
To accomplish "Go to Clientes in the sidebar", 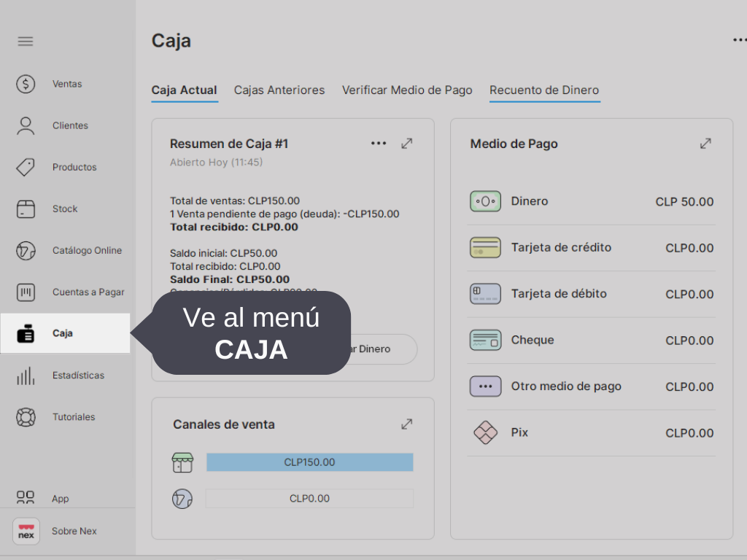I will (70, 125).
